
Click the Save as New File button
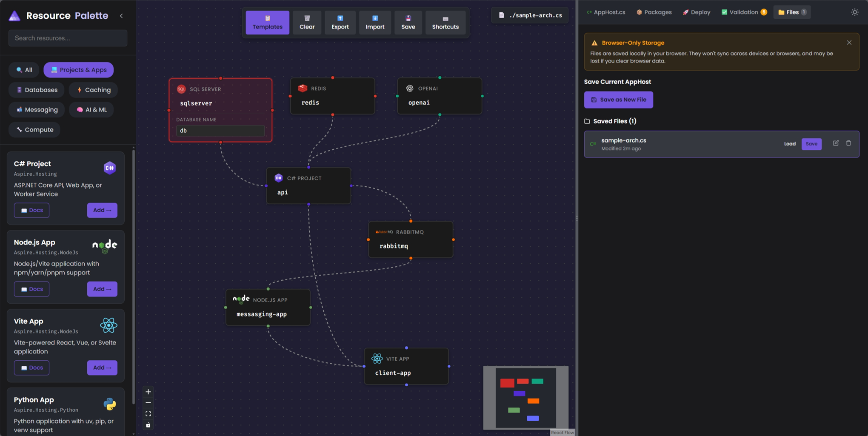pyautogui.click(x=618, y=100)
